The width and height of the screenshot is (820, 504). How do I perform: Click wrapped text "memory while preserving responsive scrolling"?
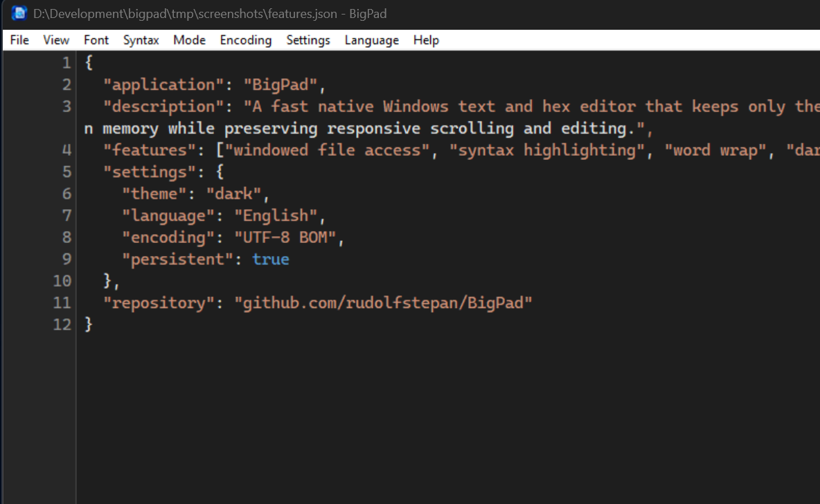[308, 129]
